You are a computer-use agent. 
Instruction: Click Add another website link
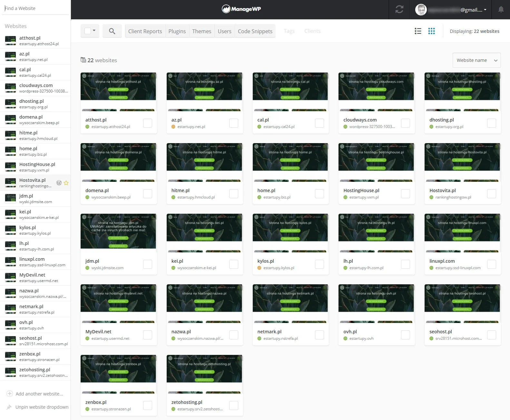point(39,394)
